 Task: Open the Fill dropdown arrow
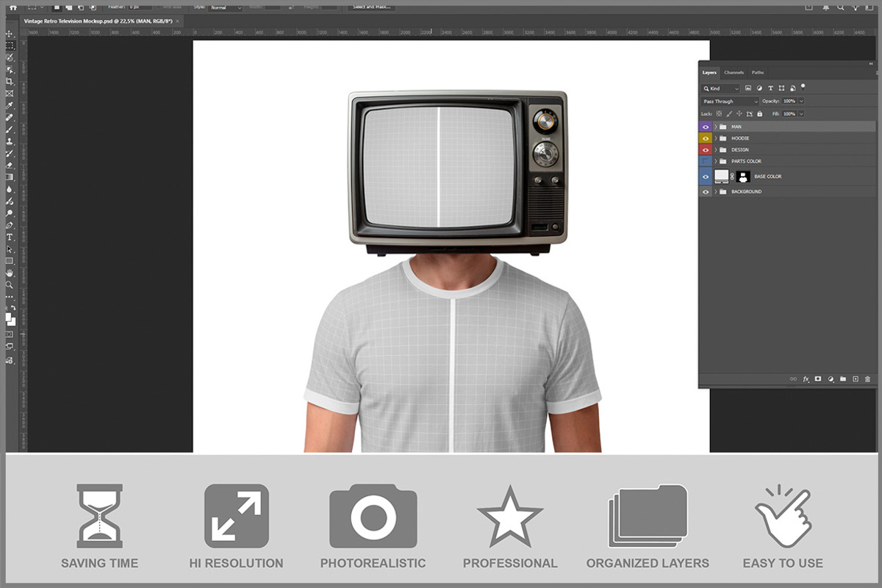pos(801,114)
